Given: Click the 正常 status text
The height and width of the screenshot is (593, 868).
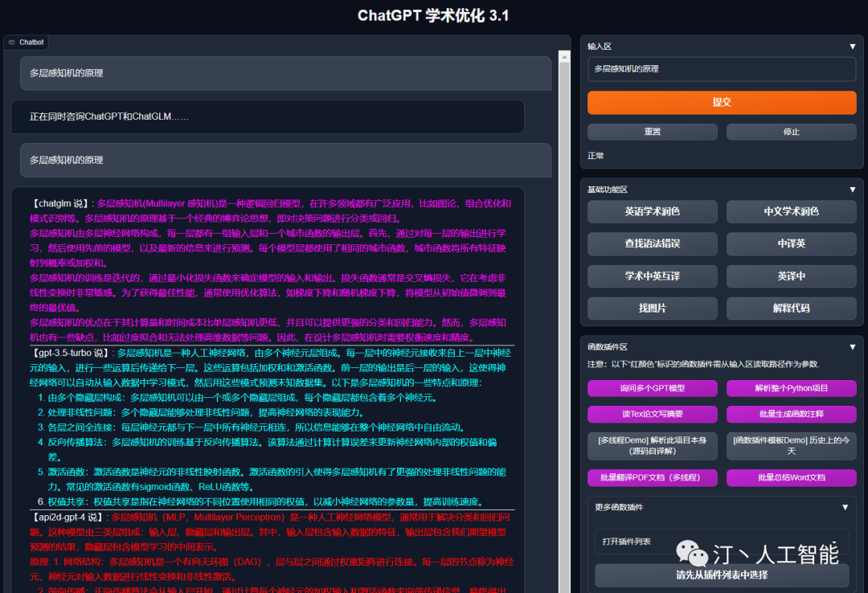Looking at the screenshot, I should click(x=596, y=156).
